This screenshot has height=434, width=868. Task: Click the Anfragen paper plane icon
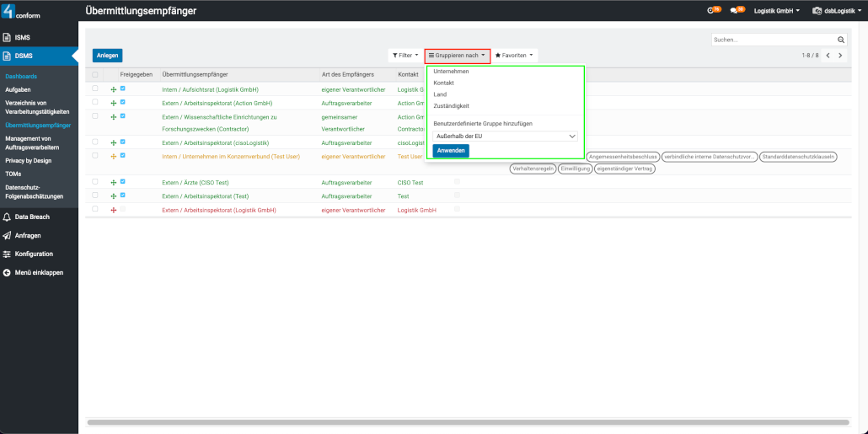8,236
